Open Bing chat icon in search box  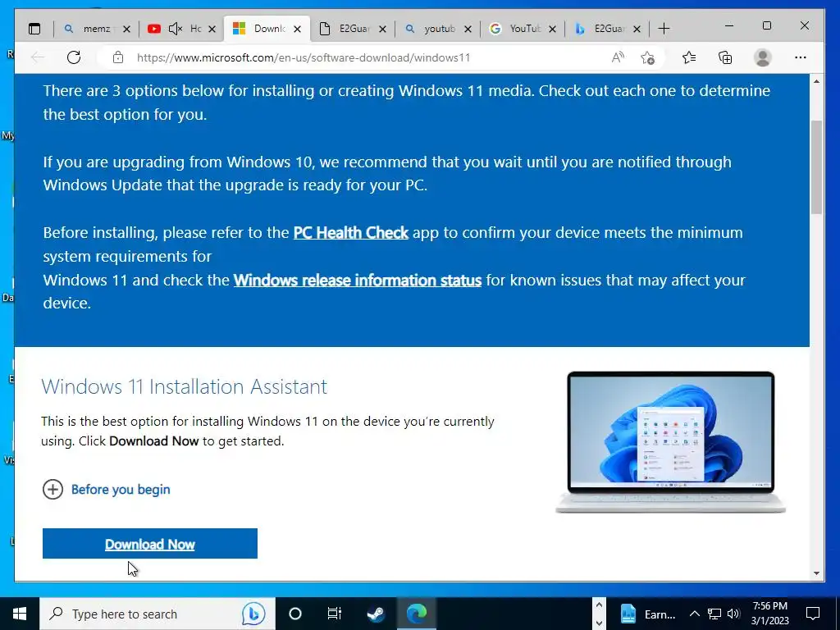pos(253,614)
